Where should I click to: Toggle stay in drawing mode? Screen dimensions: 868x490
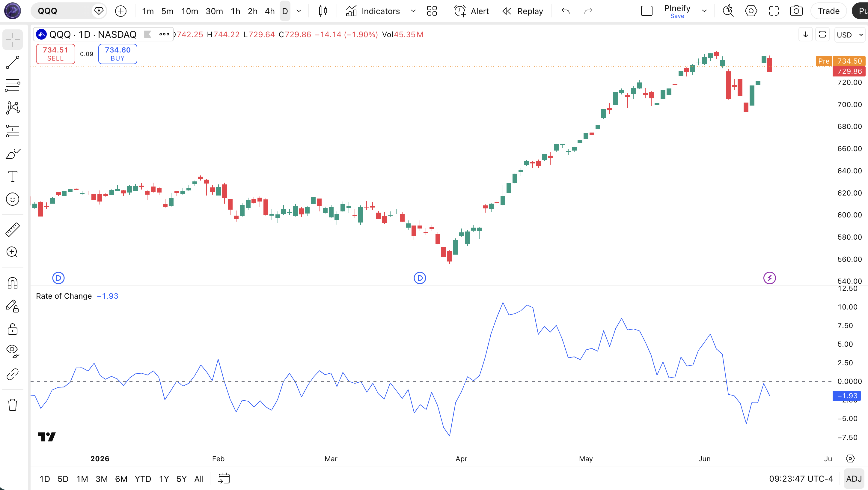13,306
